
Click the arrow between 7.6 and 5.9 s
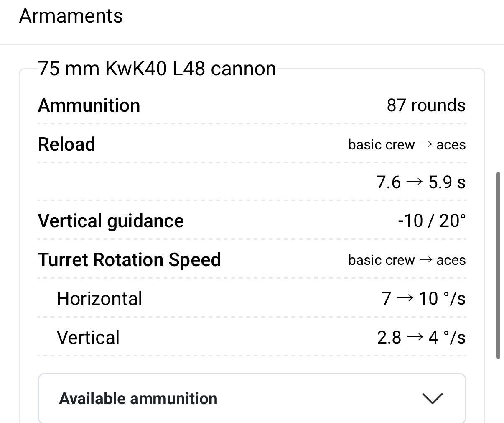tap(414, 182)
